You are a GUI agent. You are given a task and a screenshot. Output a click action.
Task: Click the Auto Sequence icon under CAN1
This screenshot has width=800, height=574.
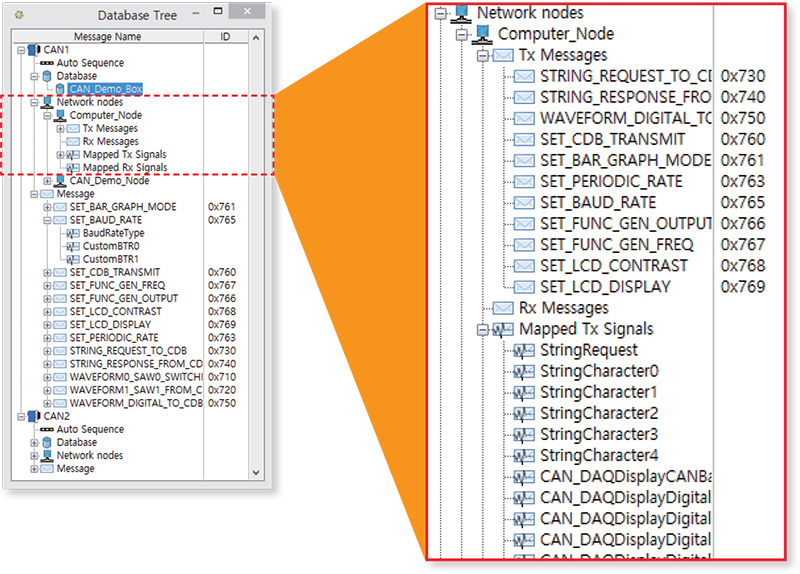tap(47, 63)
